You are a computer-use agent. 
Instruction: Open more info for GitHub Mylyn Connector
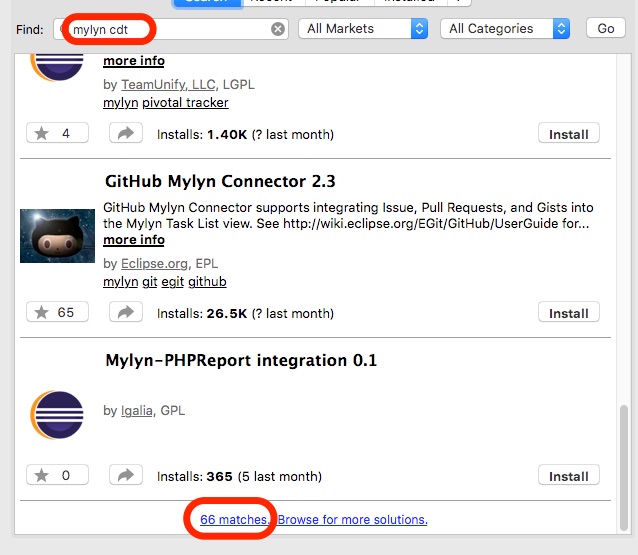(x=134, y=240)
